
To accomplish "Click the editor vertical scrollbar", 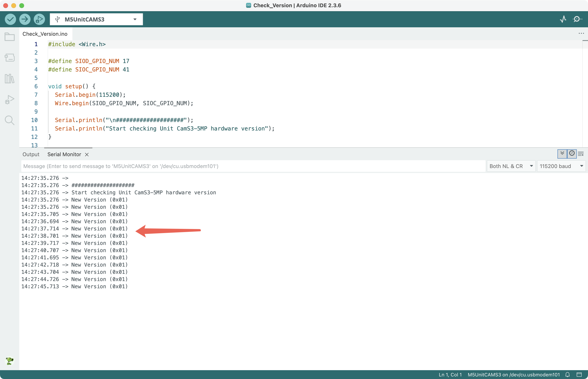I will tap(585, 94).
